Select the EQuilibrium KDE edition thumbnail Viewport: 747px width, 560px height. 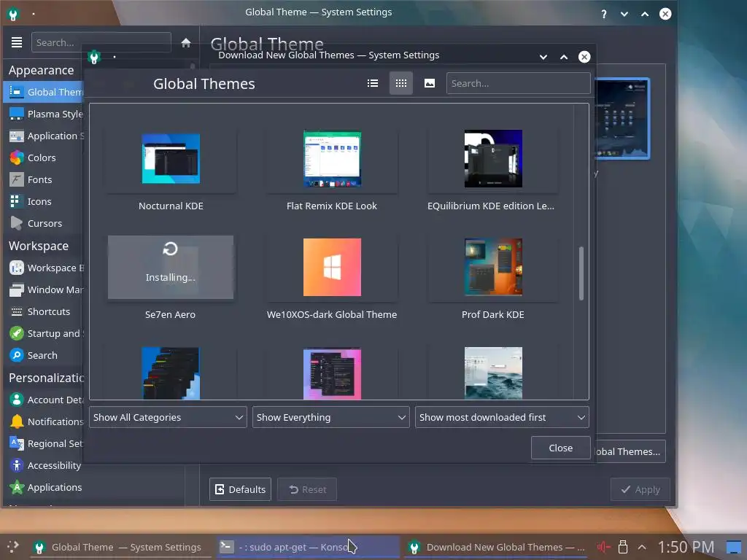pos(493,158)
